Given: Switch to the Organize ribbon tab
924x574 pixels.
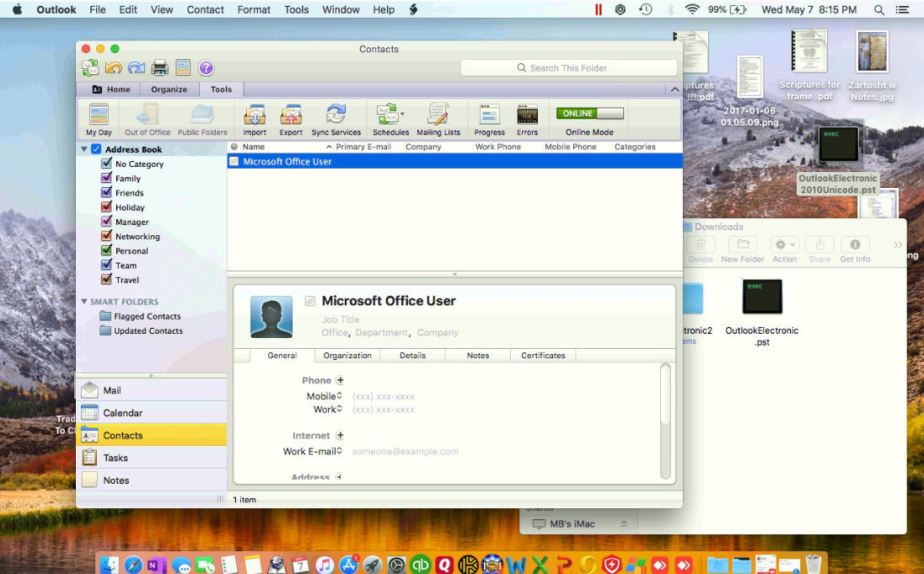Looking at the screenshot, I should (x=169, y=89).
